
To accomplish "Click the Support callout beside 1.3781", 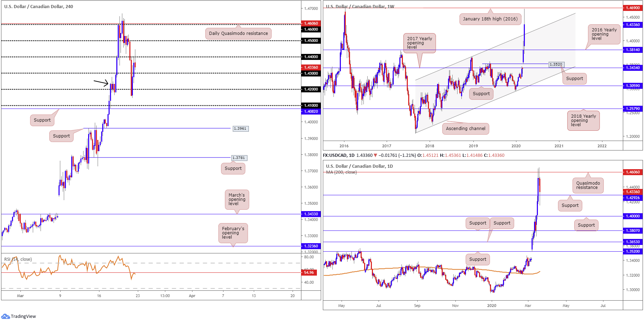I will point(233,168).
